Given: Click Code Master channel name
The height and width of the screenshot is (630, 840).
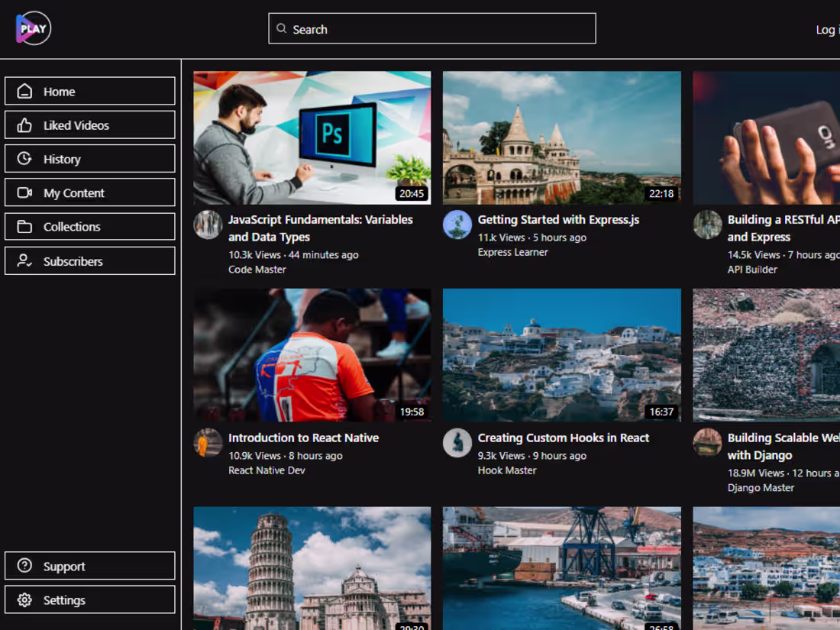Looking at the screenshot, I should click(x=257, y=270).
